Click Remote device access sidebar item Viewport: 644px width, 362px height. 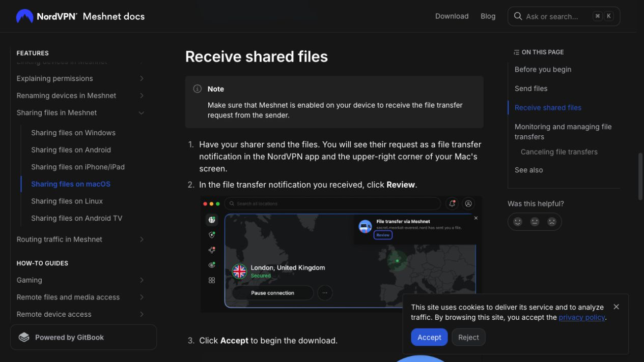point(54,314)
